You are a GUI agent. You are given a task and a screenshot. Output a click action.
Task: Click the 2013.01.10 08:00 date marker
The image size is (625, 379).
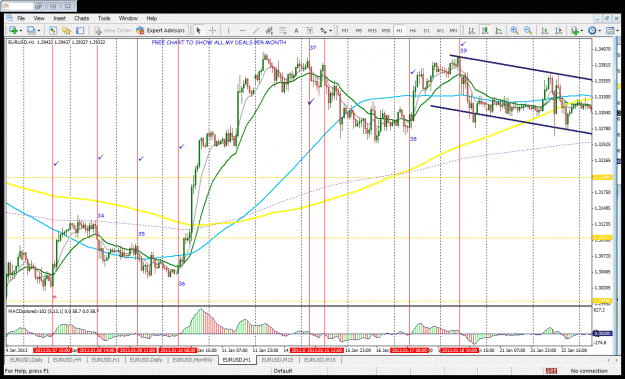(x=178, y=350)
